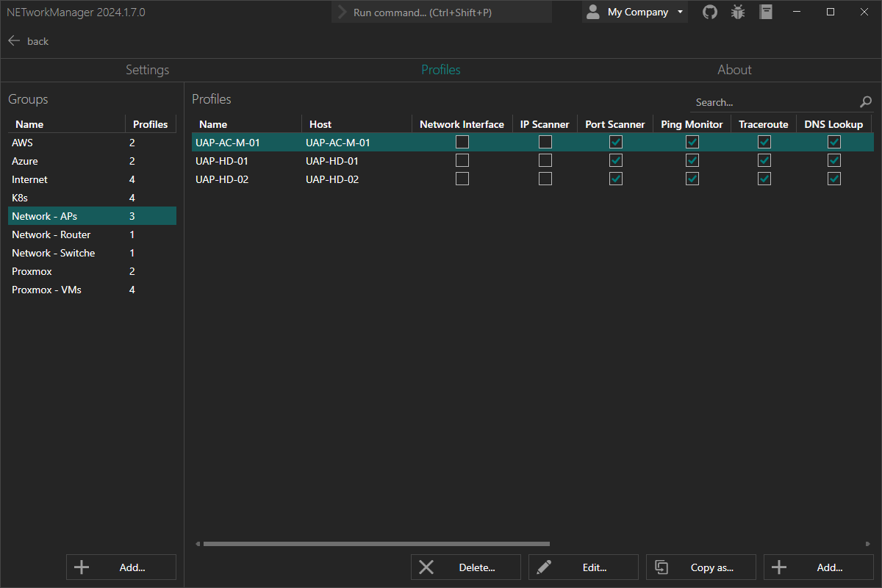Switch to the About tab
Viewport: 882px width, 588px height.
pyautogui.click(x=734, y=70)
